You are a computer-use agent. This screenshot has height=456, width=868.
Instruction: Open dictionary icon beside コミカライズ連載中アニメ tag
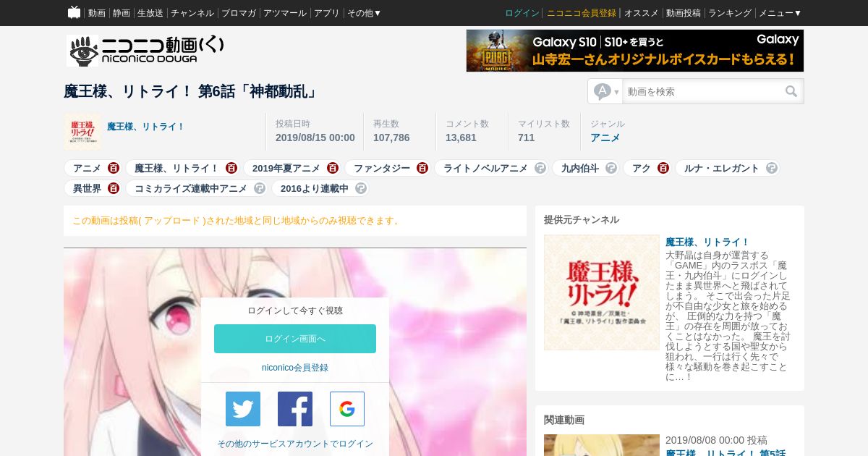(260, 188)
